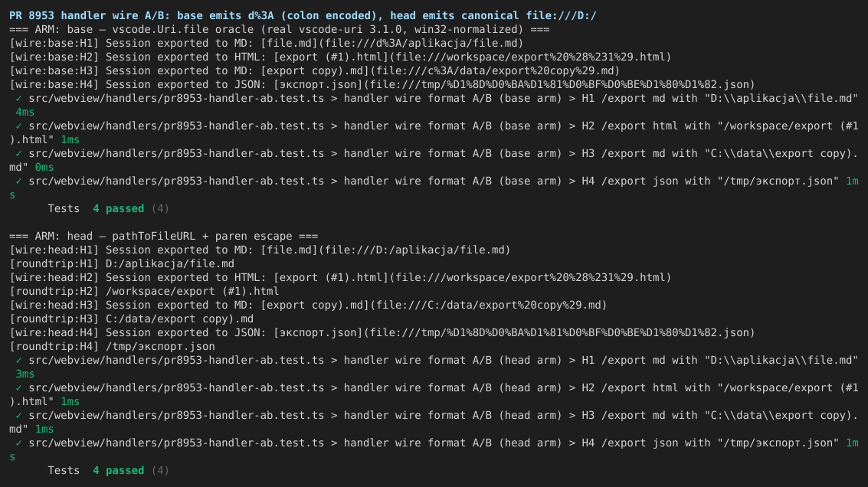
Task: Click second '4 passed' tests summary
Action: 119,470
